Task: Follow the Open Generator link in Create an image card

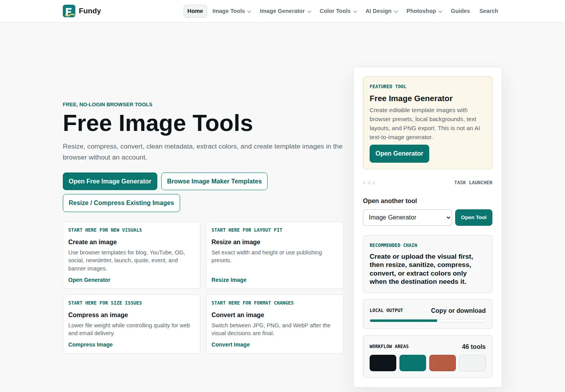Action: (x=89, y=280)
